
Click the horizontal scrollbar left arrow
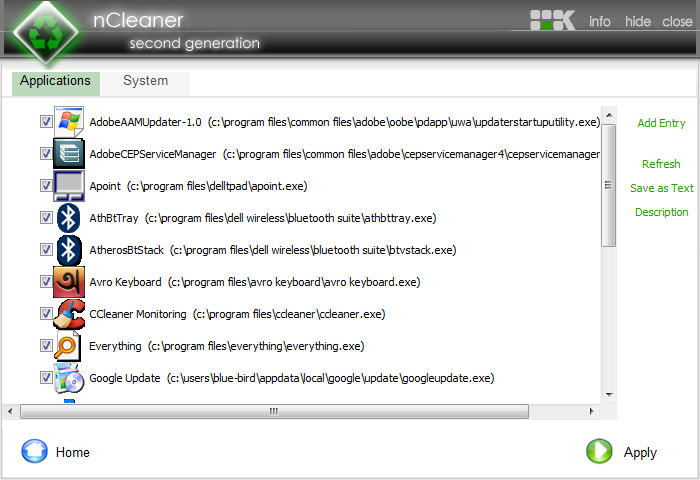coord(11,411)
